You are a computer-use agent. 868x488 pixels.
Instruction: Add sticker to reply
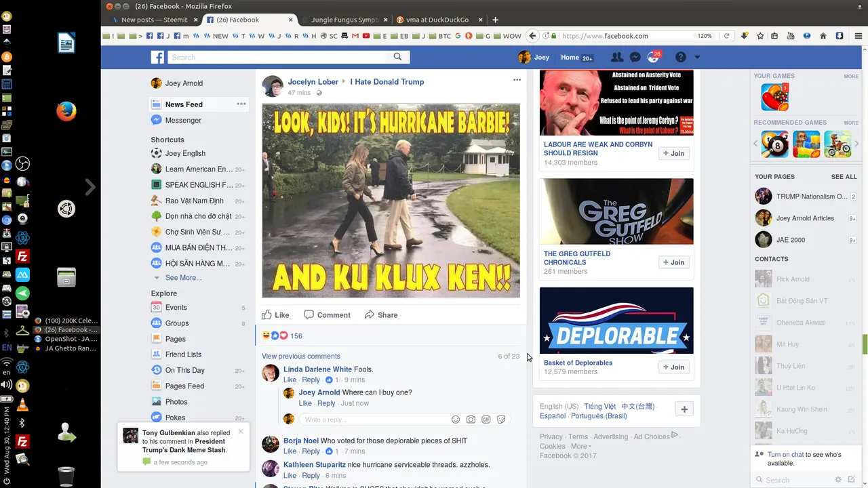point(501,420)
